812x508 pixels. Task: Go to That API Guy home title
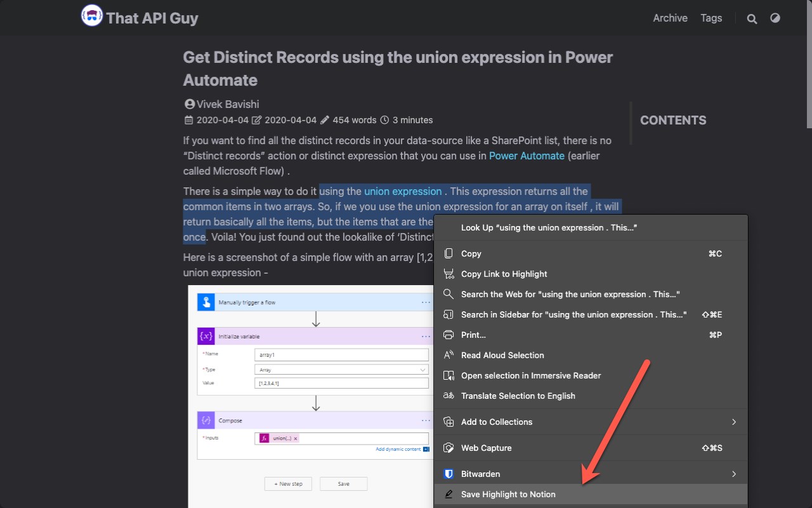point(152,18)
